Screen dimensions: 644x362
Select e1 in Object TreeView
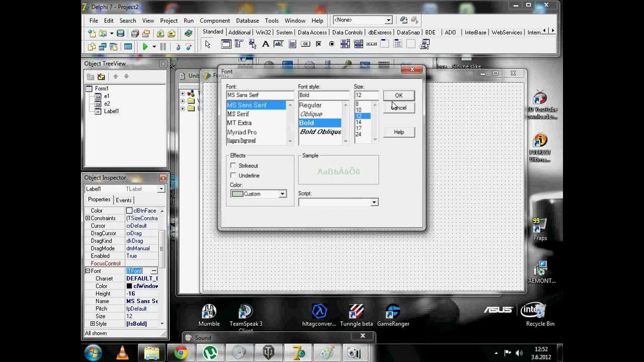107,96
